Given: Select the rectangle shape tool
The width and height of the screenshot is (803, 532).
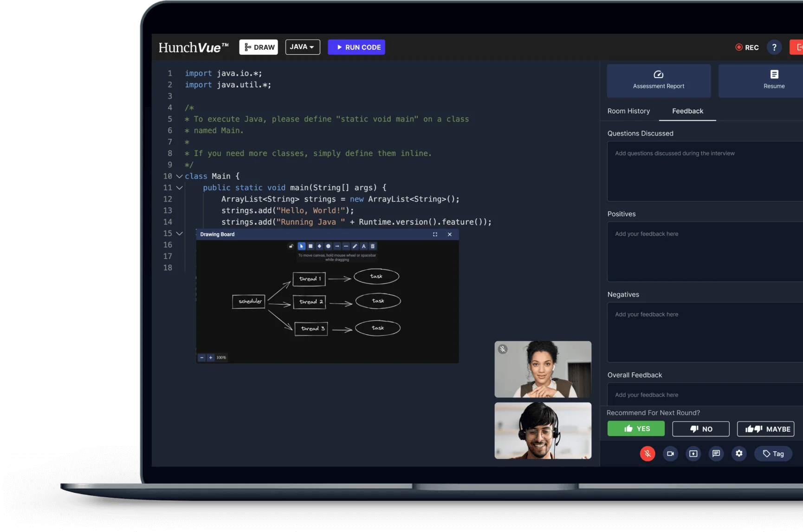Looking at the screenshot, I should [311, 246].
